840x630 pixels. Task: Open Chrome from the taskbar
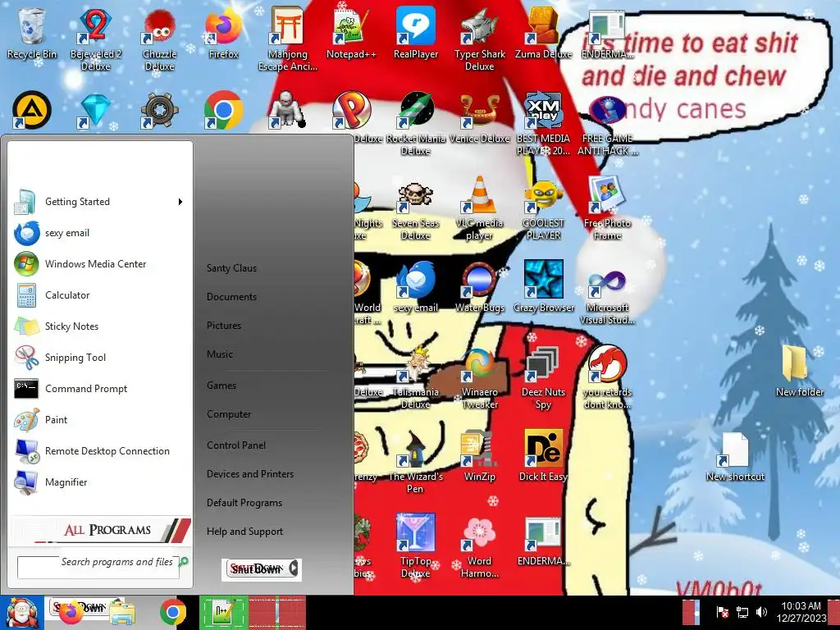[x=172, y=612]
